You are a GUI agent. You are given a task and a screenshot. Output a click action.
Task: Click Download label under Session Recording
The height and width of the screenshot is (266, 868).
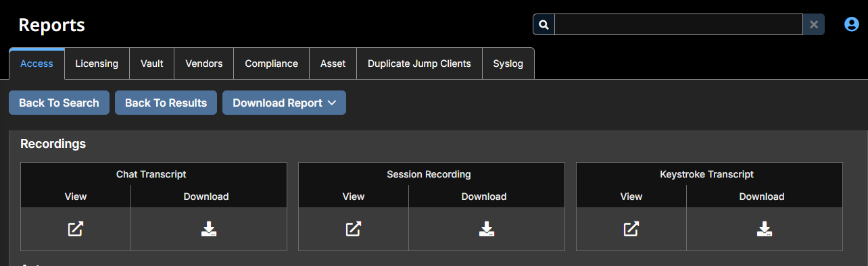point(484,196)
